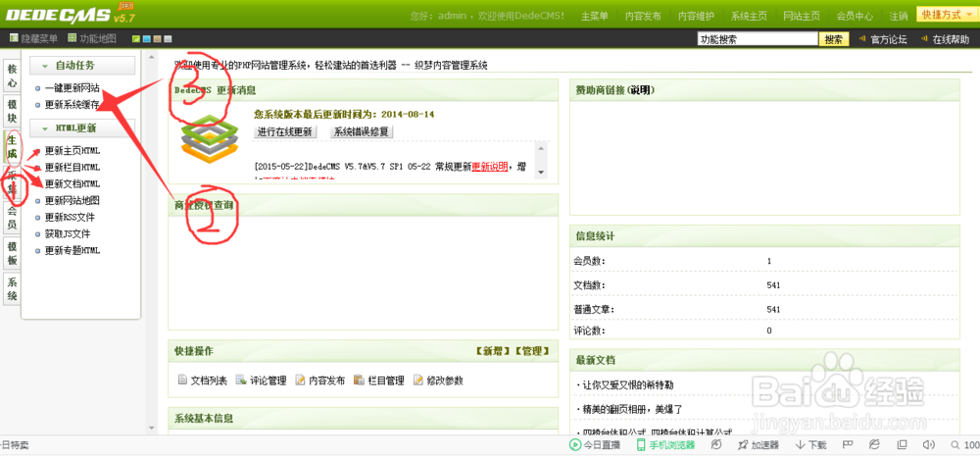The image size is (980, 456).
Task: Open 更新栏目HTML menu item
Action: point(72,168)
